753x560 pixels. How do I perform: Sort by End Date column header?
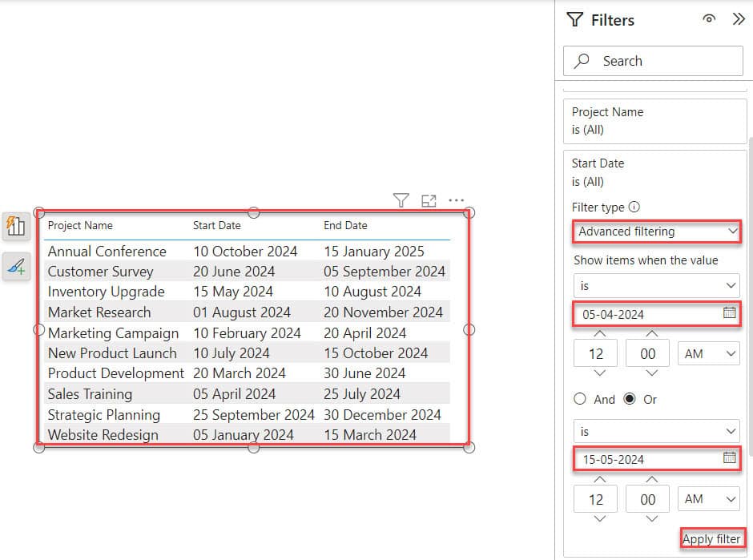click(345, 225)
